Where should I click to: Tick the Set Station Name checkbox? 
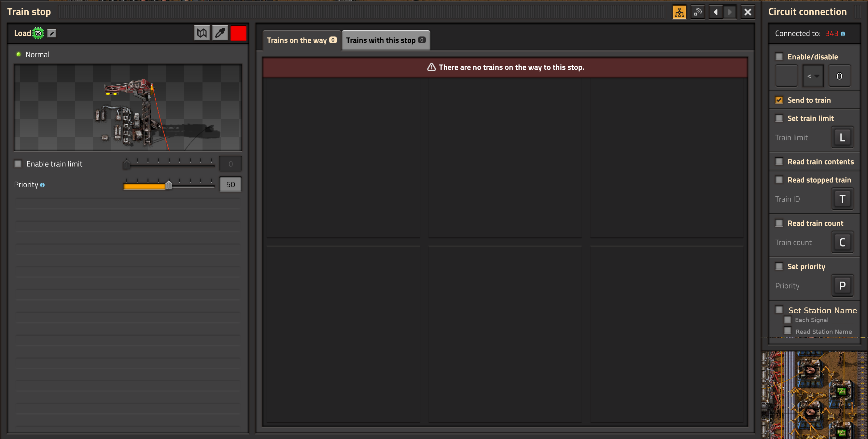click(x=779, y=309)
